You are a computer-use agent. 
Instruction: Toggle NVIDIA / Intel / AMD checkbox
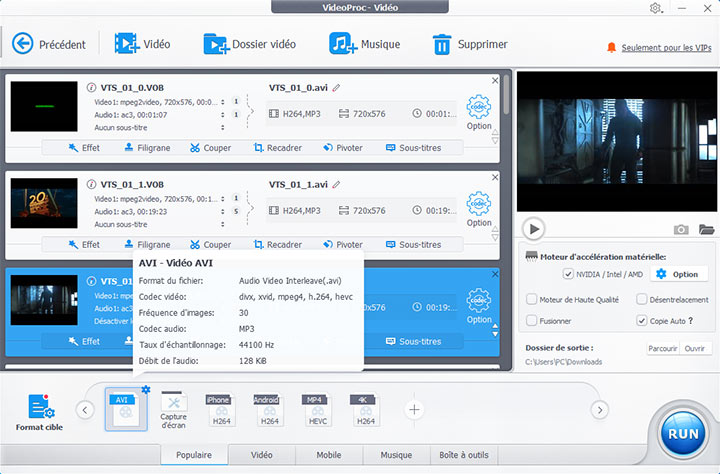click(568, 274)
